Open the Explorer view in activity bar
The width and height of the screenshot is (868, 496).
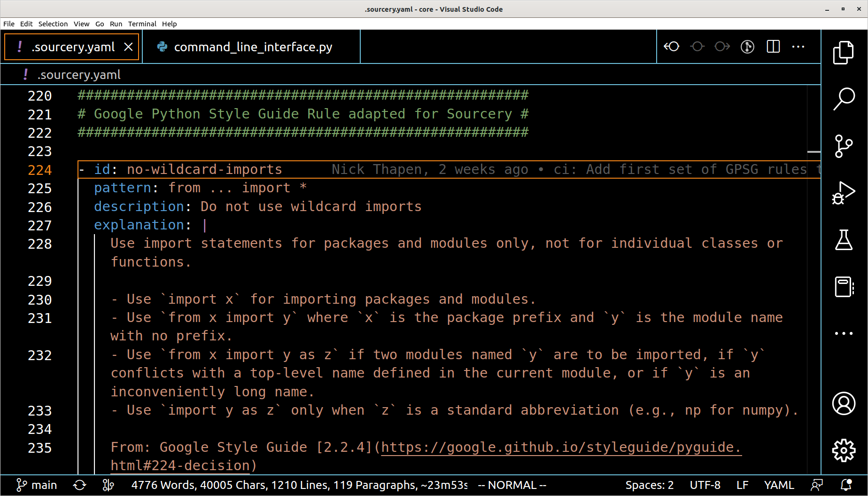pyautogui.click(x=844, y=52)
